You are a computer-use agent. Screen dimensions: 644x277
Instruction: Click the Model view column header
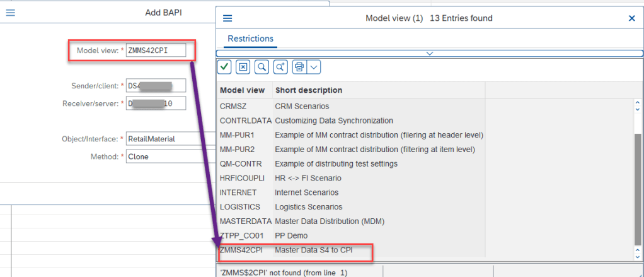(242, 90)
